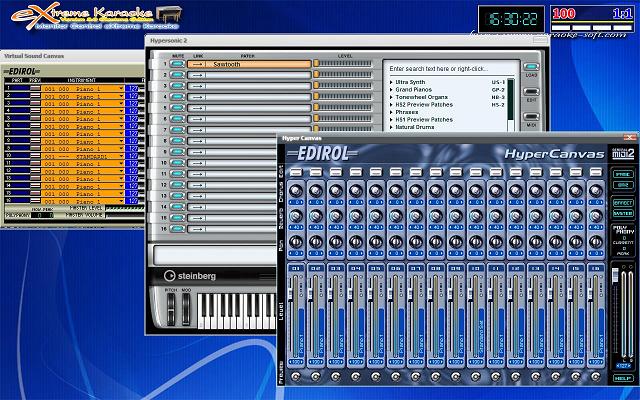
Task: Click channel 16 Preview button in HyperCanvas
Action: [596, 376]
